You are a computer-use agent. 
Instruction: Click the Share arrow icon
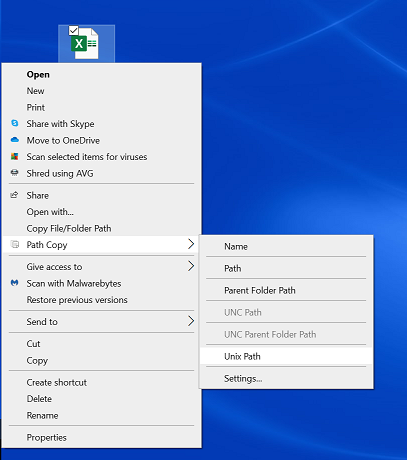(14, 195)
